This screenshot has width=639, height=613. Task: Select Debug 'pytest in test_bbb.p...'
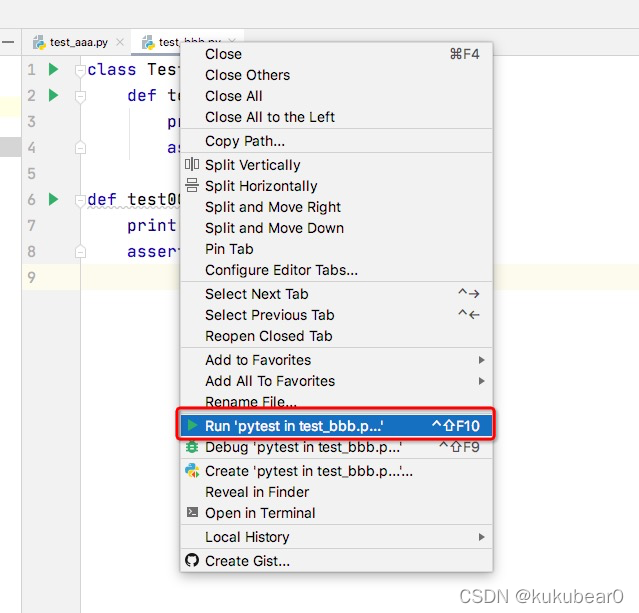tap(336, 447)
